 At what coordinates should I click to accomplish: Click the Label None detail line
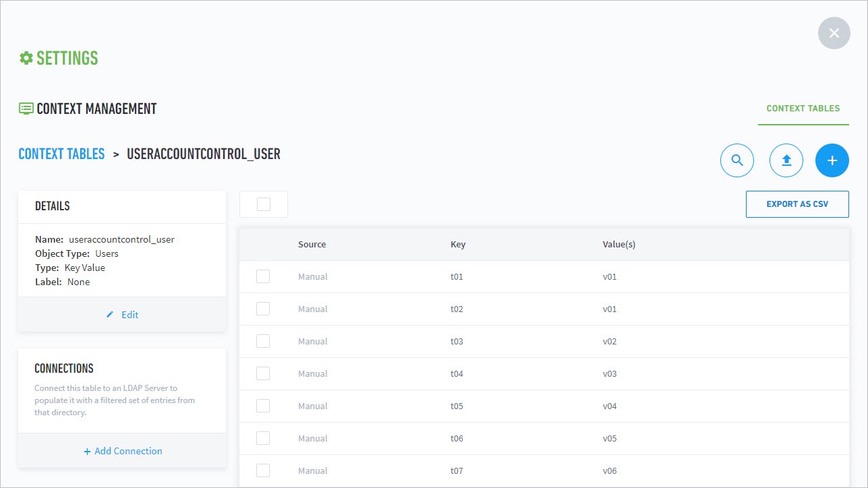[62, 282]
